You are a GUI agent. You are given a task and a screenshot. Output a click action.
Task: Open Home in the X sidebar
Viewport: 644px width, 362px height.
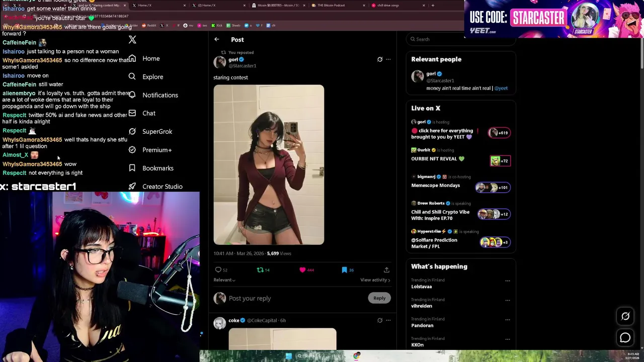(x=144, y=58)
